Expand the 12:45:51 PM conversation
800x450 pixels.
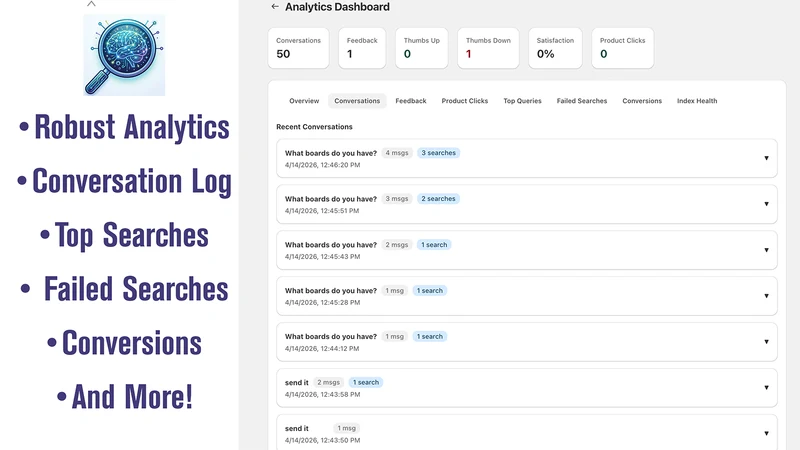766,204
